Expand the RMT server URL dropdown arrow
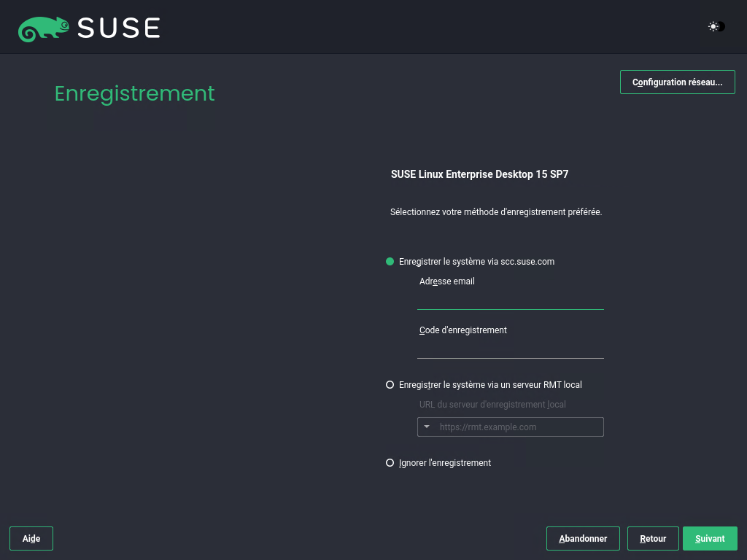This screenshot has height=560, width=747. pyautogui.click(x=427, y=427)
